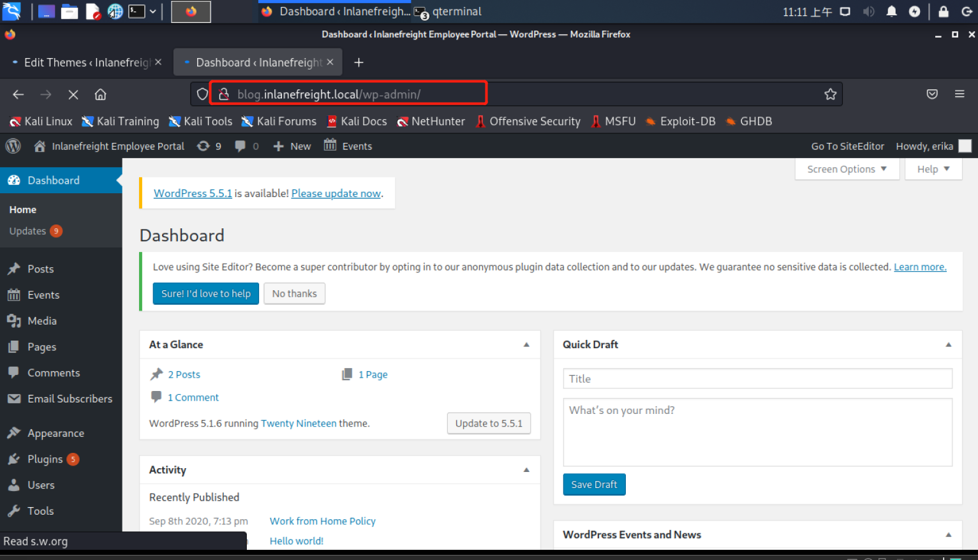Collapse the At a Glance panel

tap(526, 344)
